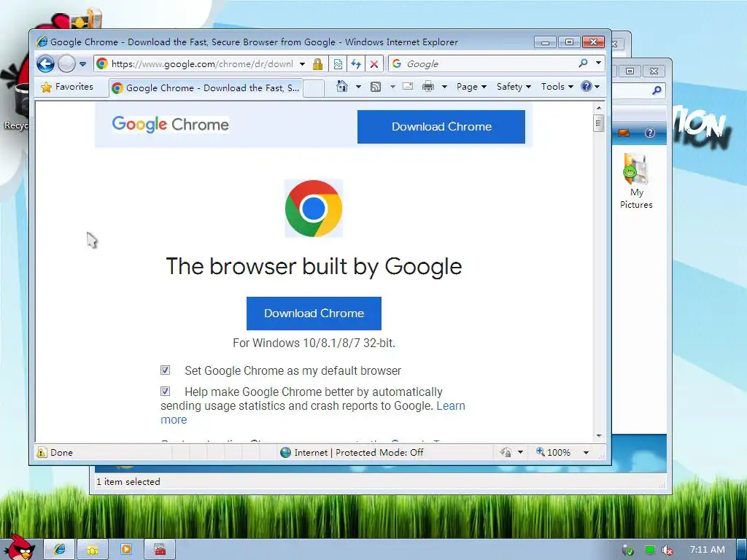Click the safely remove hardware tray icon

628,550
